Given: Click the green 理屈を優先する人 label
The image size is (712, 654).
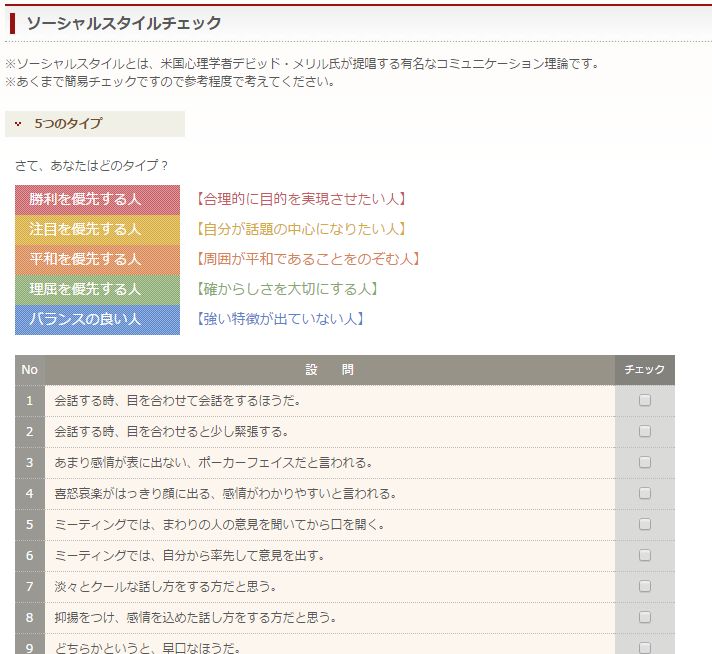Looking at the screenshot, I should (97, 289).
